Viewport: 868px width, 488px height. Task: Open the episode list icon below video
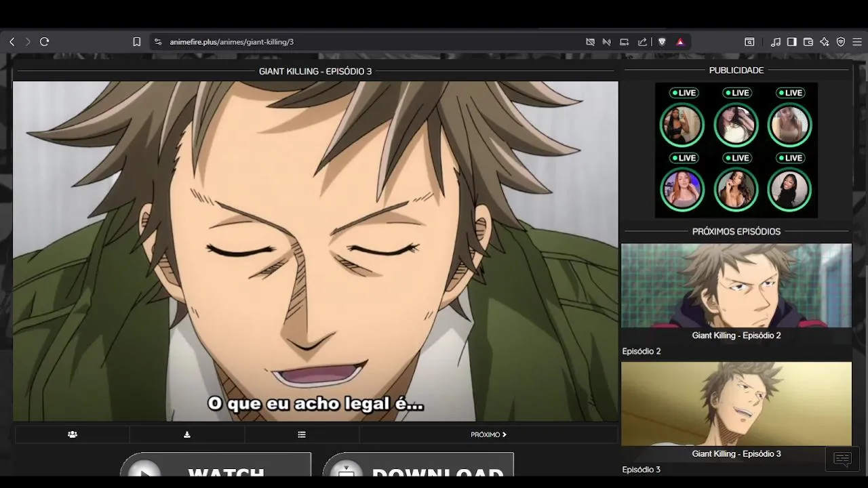click(x=302, y=434)
